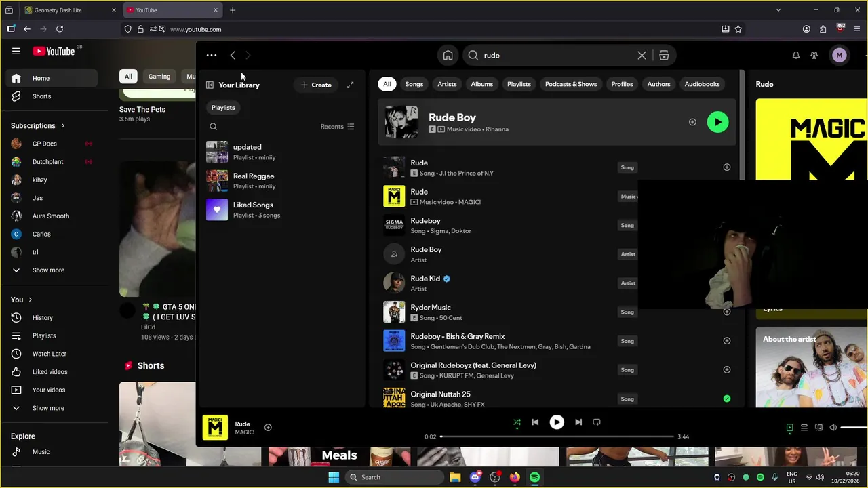Open Spotify three-dots menu
Image resolution: width=868 pixels, height=488 pixels.
(212, 56)
